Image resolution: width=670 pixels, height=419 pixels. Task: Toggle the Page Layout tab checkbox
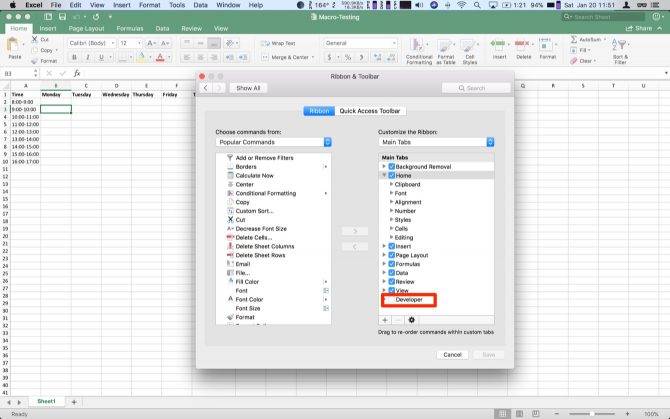[391, 255]
